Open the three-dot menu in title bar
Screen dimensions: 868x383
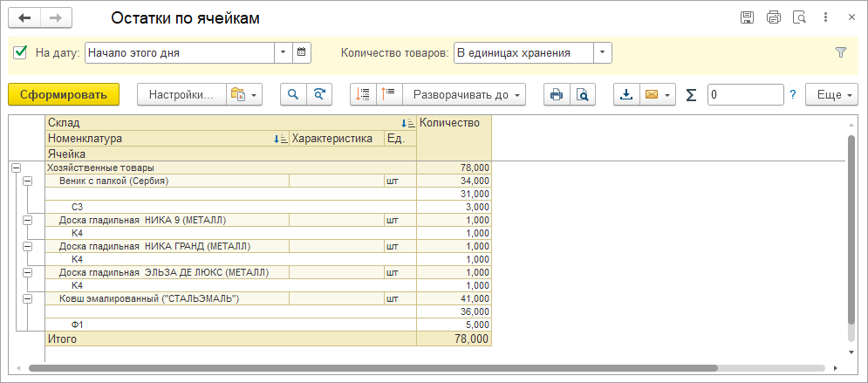coord(825,17)
